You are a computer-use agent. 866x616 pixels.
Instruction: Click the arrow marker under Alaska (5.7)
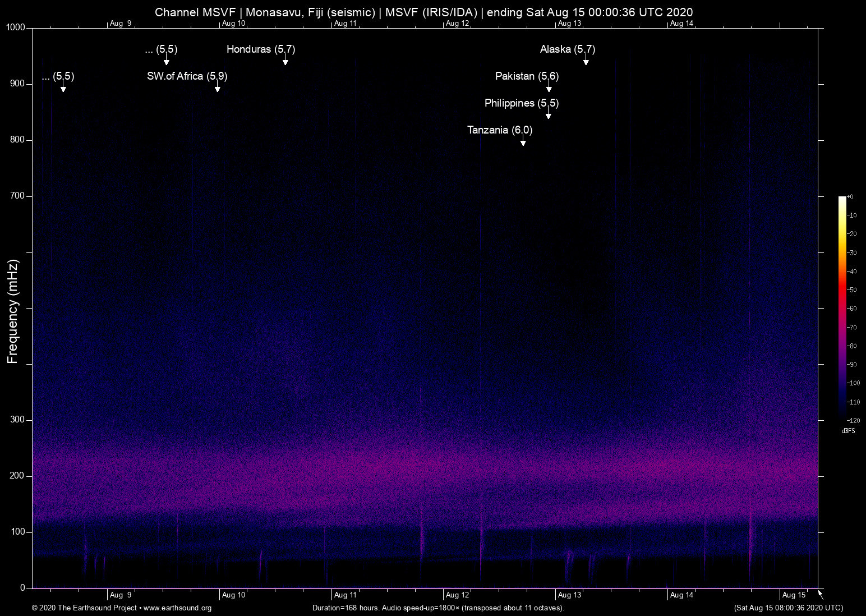586,60
